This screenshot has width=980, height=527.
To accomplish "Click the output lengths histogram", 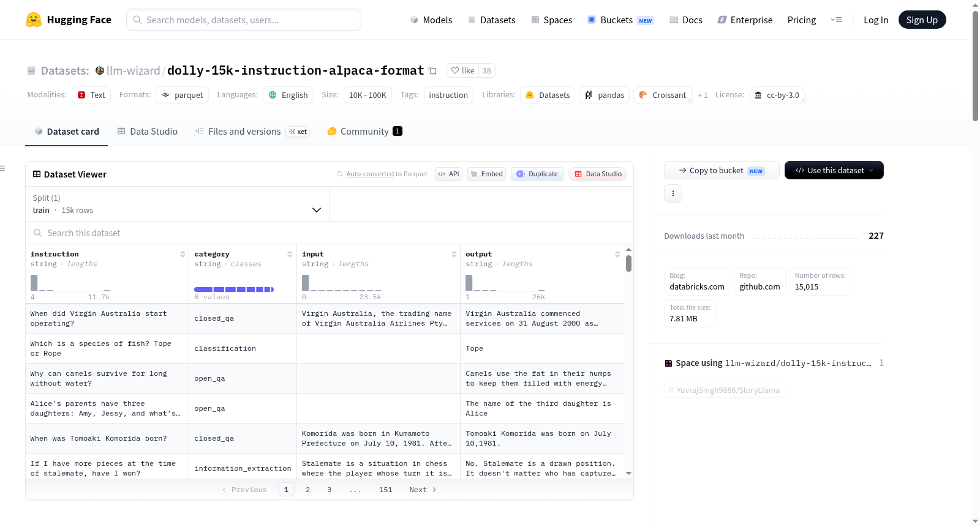I will pyautogui.click(x=505, y=283).
